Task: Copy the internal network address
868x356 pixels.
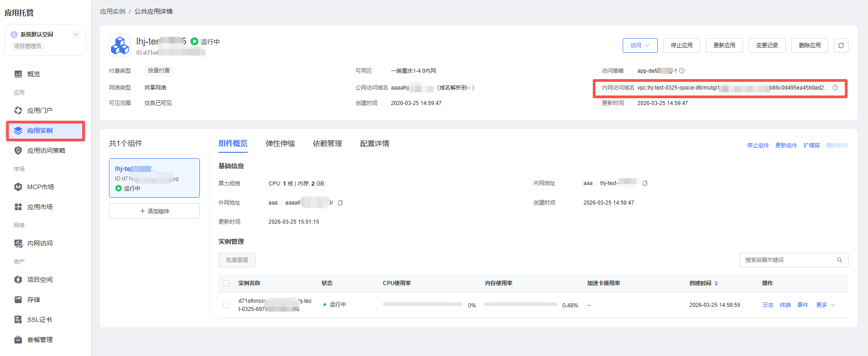Action: pyautogui.click(x=645, y=183)
